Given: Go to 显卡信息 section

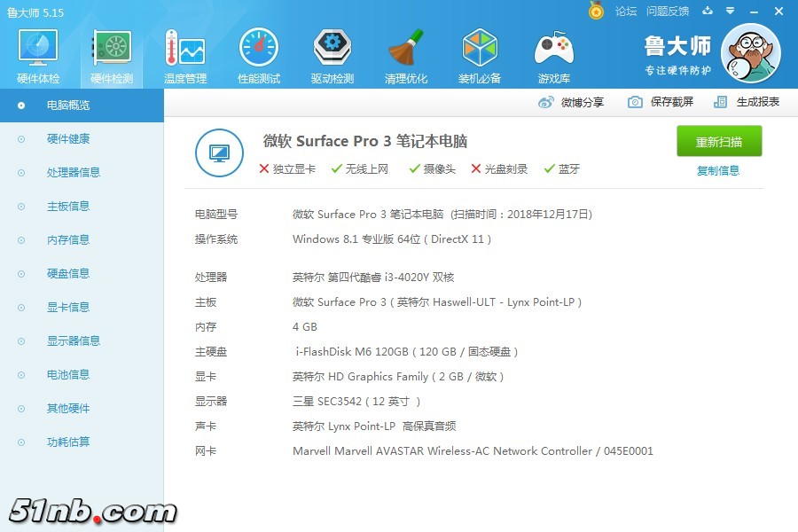Looking at the screenshot, I should point(68,308).
